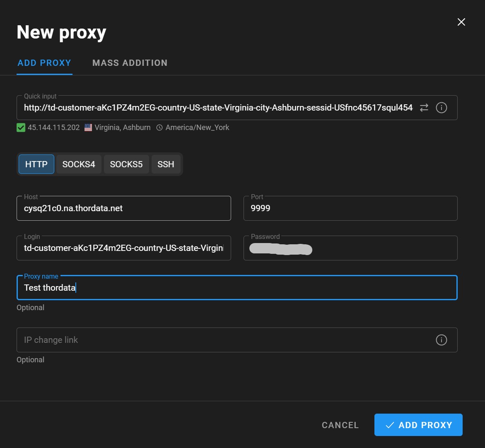Screen dimensions: 485x448
Task: Switch to the MASS ADDITION tab
Action: (x=130, y=63)
